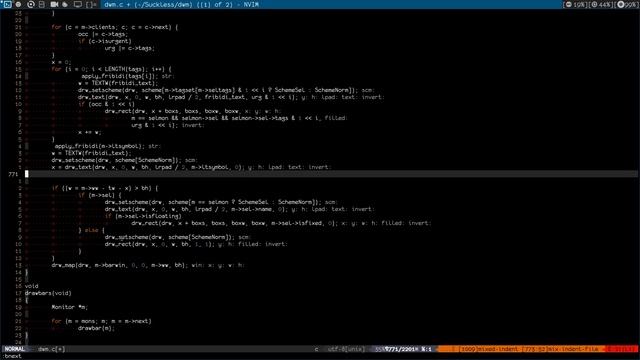Screen dimensions: 640x360
Task: Click 'if (m->sel->isfloating)' line
Action: point(143,216)
